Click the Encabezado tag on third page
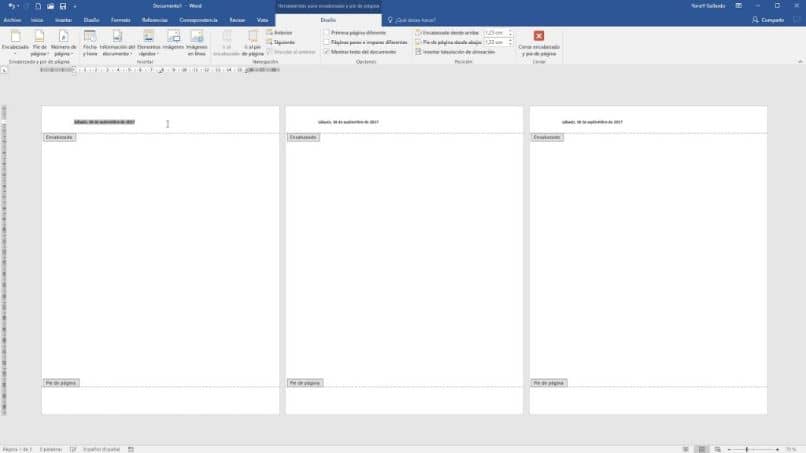Screen dimensions: 806x453 tap(547, 137)
